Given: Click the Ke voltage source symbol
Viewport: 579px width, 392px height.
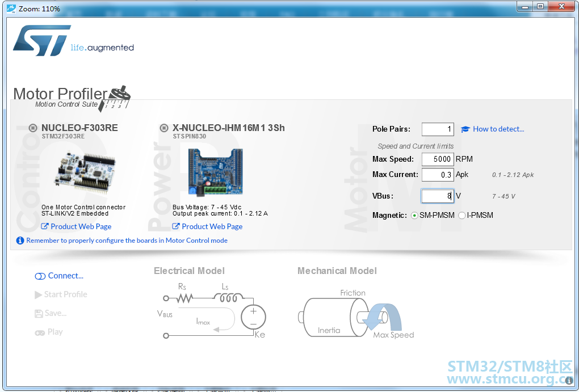Looking at the screenshot, I should click(x=253, y=317).
